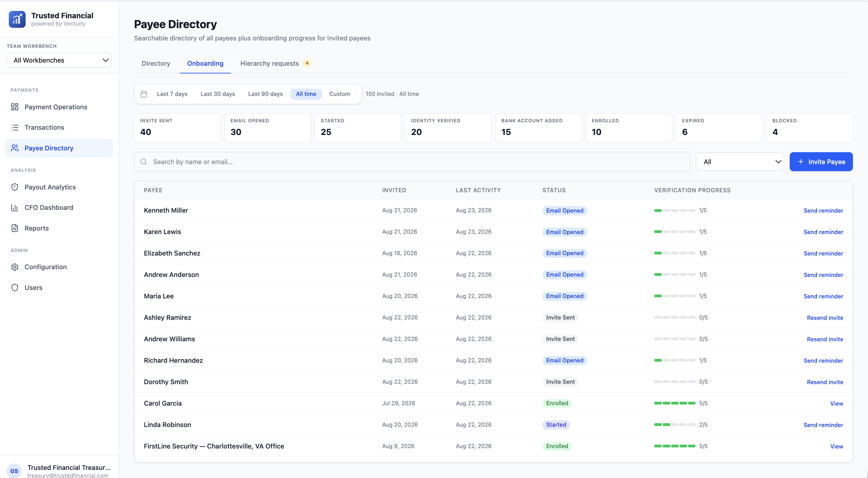Click the Started status badge for Linda Robinson

(556, 425)
